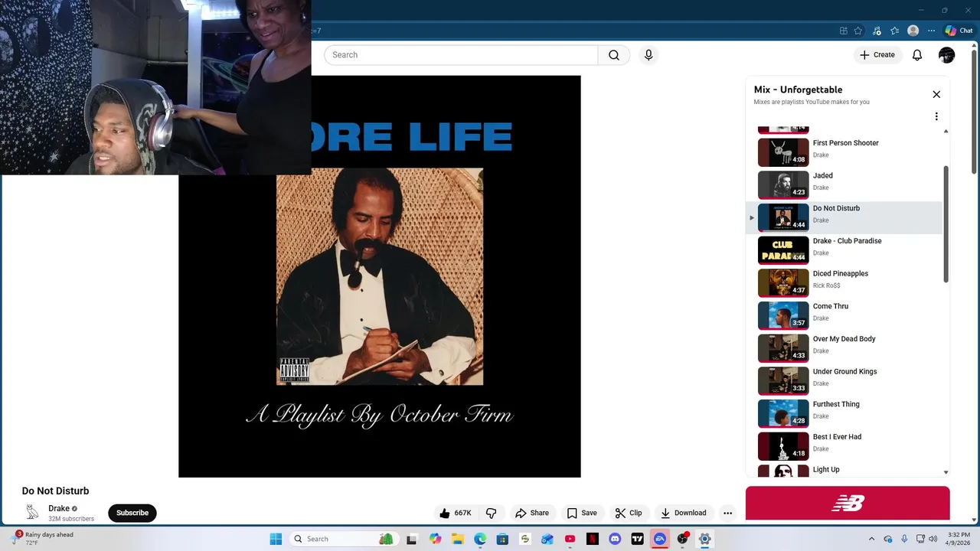Open the browser favorites list icon

coord(894,31)
